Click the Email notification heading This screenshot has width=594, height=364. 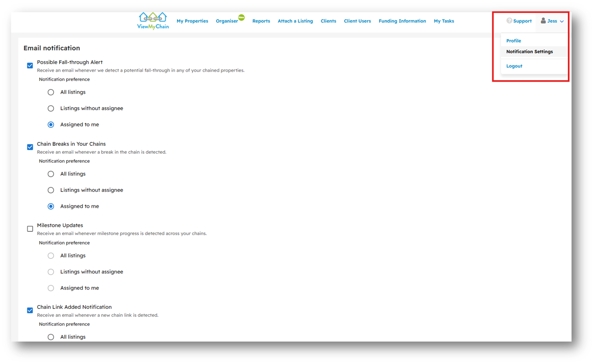point(51,48)
